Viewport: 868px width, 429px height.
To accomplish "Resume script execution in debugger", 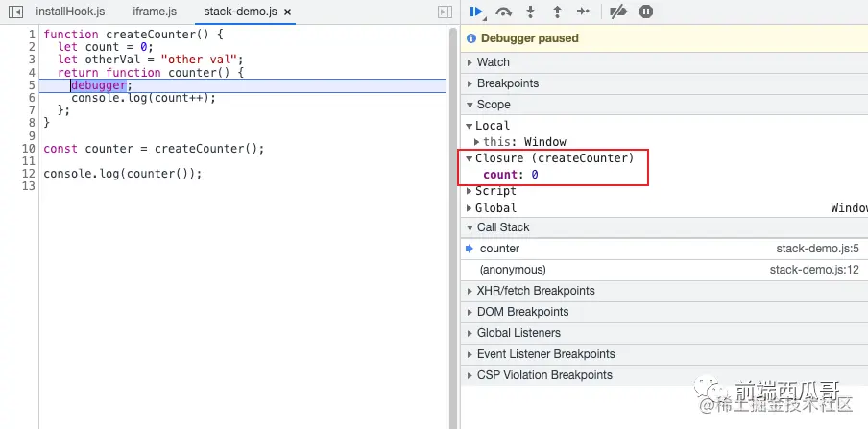I will (476, 12).
